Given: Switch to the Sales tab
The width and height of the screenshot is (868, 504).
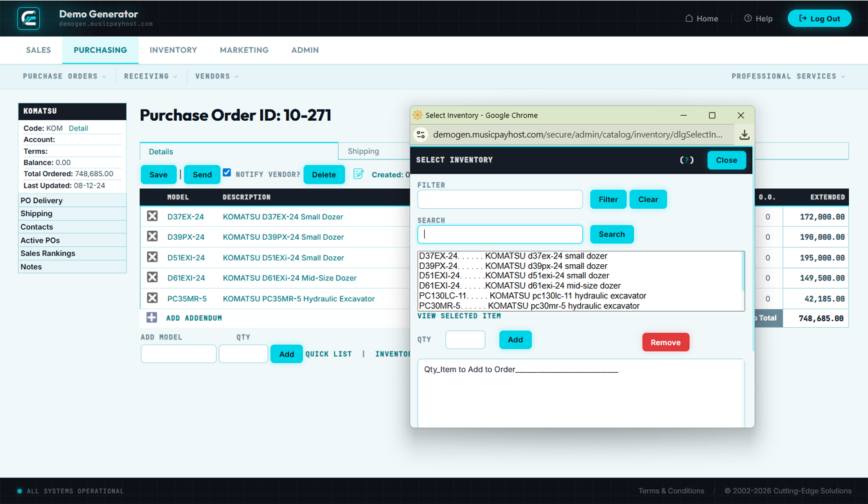Looking at the screenshot, I should pyautogui.click(x=39, y=50).
